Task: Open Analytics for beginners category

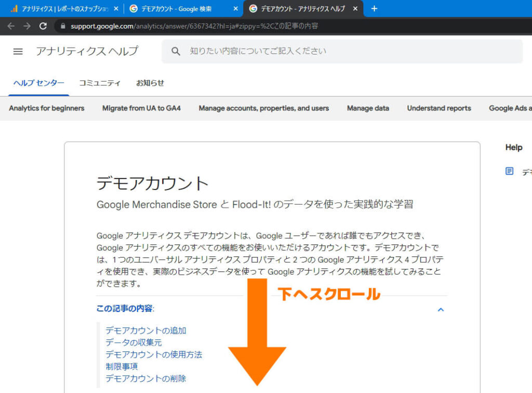Action: coord(46,108)
